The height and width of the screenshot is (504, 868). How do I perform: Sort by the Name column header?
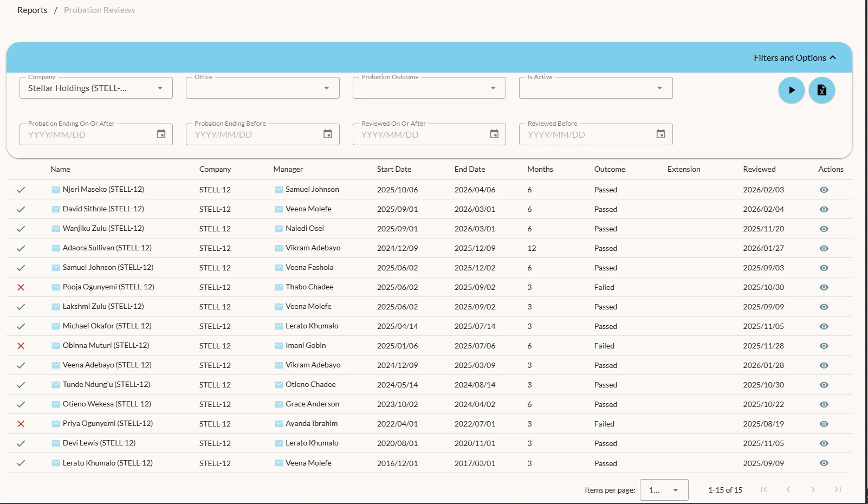pos(60,169)
